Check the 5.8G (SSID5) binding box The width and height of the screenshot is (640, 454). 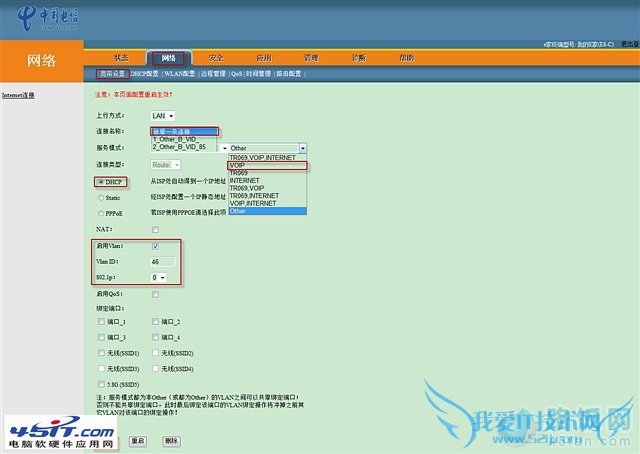pyautogui.click(x=101, y=384)
